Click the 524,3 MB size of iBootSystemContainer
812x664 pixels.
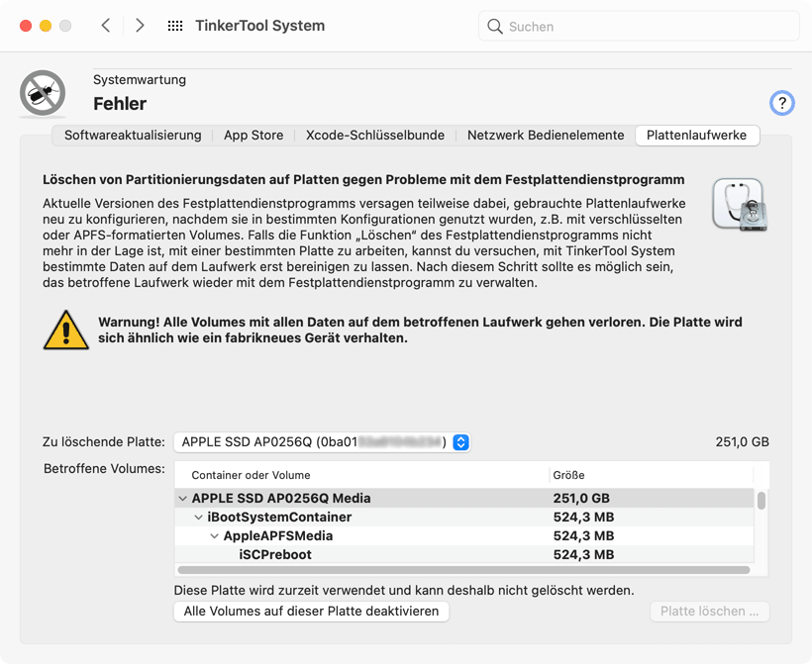pyautogui.click(x=583, y=517)
